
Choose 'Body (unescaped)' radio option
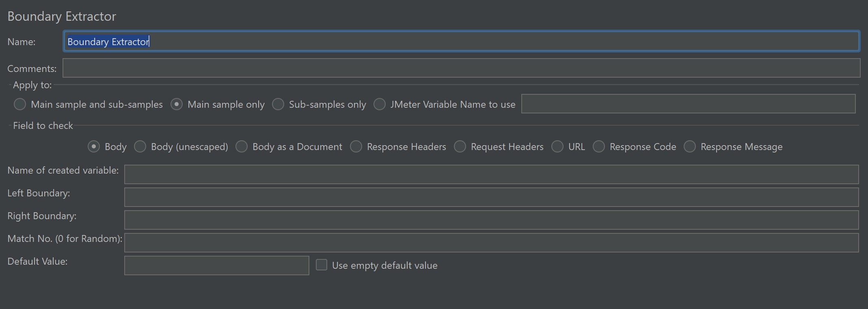(140, 147)
